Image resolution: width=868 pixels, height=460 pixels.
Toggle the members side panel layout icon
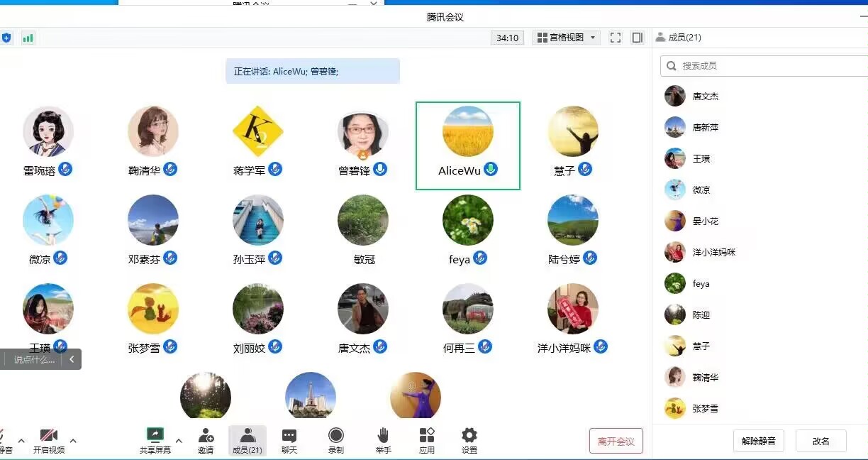(638, 38)
